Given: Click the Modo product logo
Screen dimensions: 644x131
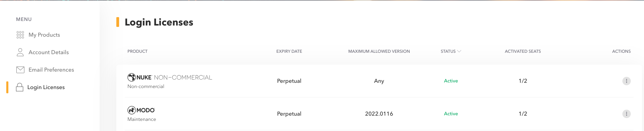Looking at the screenshot, I should point(141,110).
